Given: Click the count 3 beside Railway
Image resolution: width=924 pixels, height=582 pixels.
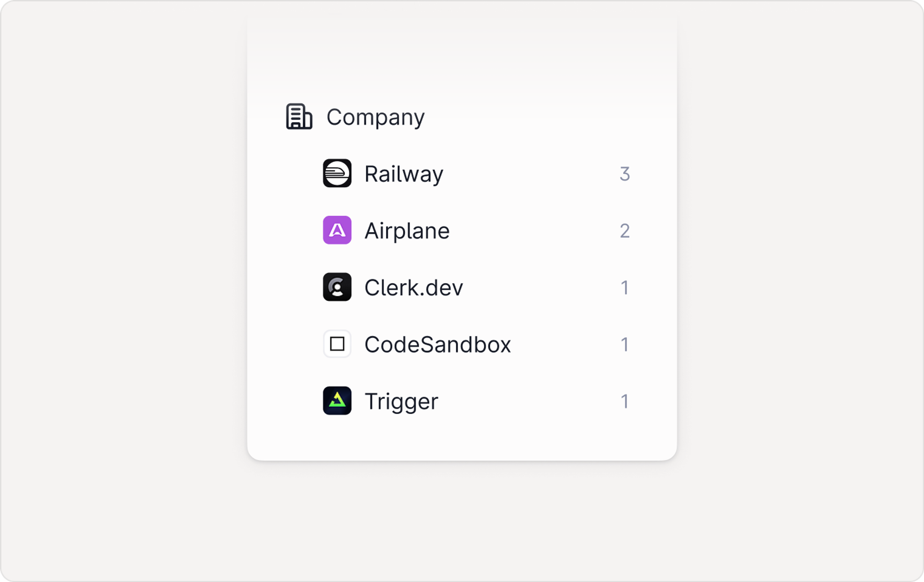Looking at the screenshot, I should (625, 174).
